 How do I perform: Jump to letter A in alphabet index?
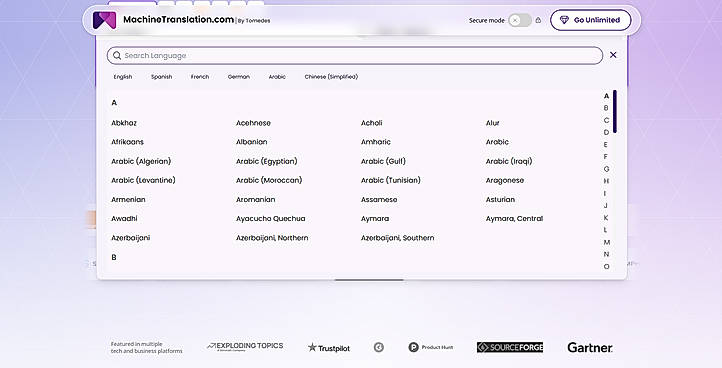[x=606, y=96]
